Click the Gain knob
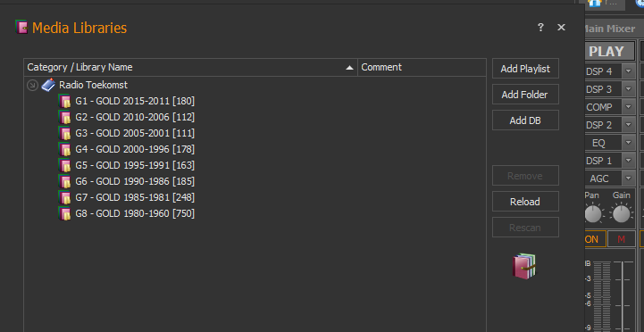Viewport: 644px width, 332px height. coord(621,214)
